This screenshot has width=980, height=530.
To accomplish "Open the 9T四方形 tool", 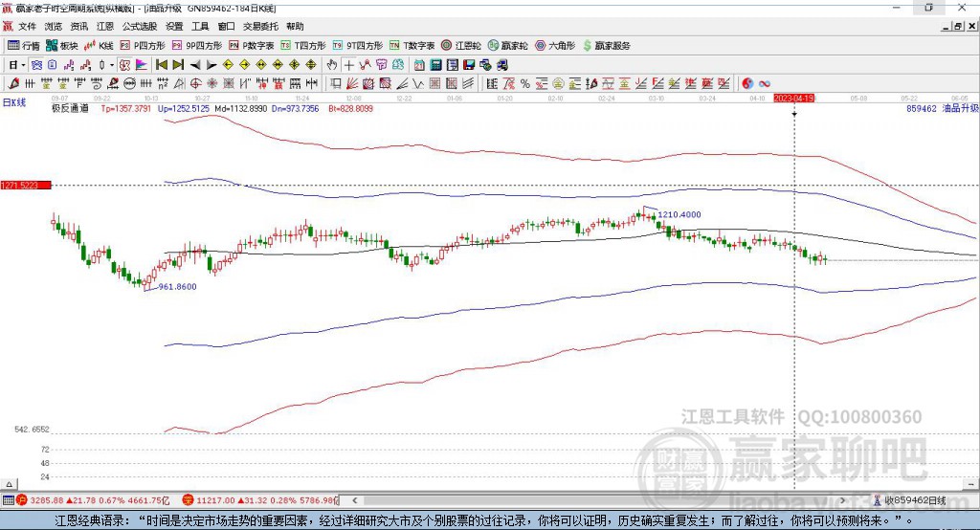I will (x=358, y=46).
